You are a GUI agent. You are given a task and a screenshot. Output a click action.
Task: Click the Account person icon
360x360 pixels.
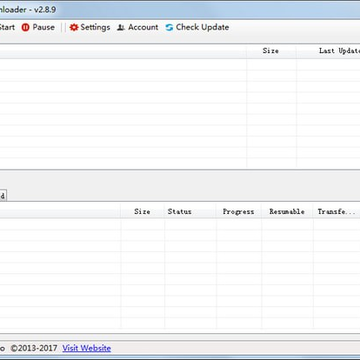(x=121, y=28)
